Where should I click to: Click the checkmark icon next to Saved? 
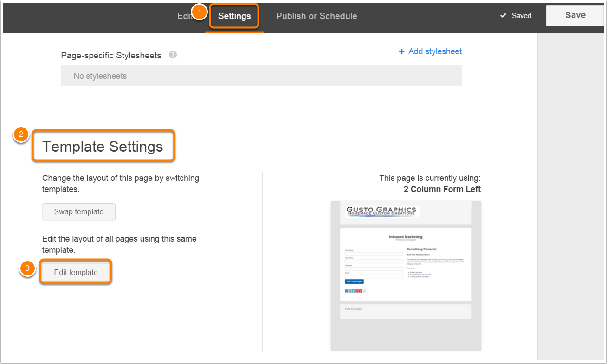tap(503, 16)
